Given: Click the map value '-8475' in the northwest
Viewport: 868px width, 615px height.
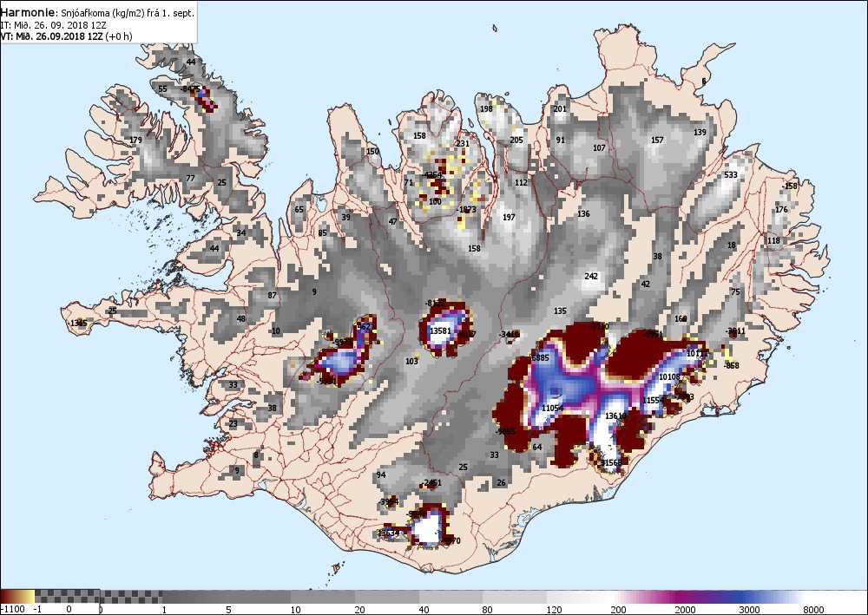Looking at the screenshot, I should (190, 88).
